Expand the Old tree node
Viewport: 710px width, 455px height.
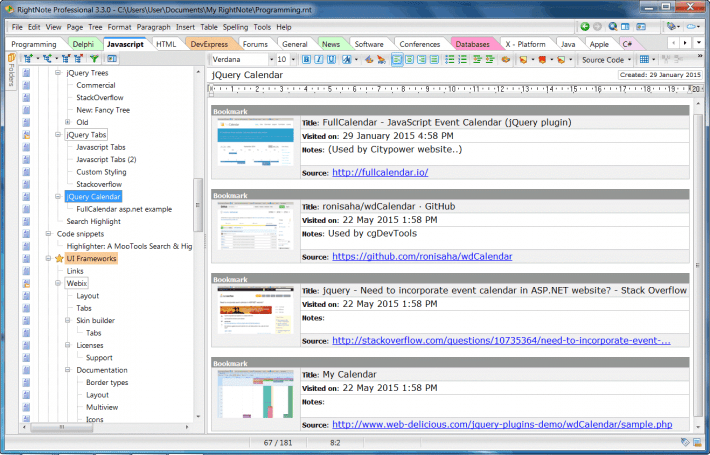pos(67,122)
